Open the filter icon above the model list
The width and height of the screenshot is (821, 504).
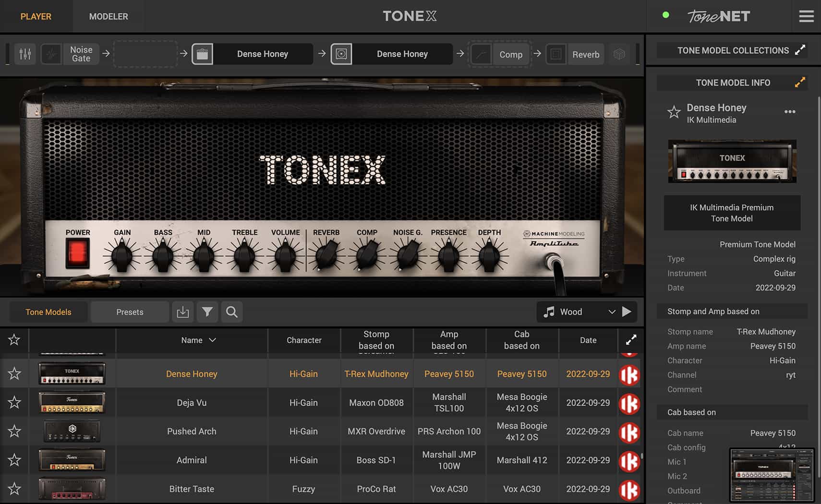point(207,312)
